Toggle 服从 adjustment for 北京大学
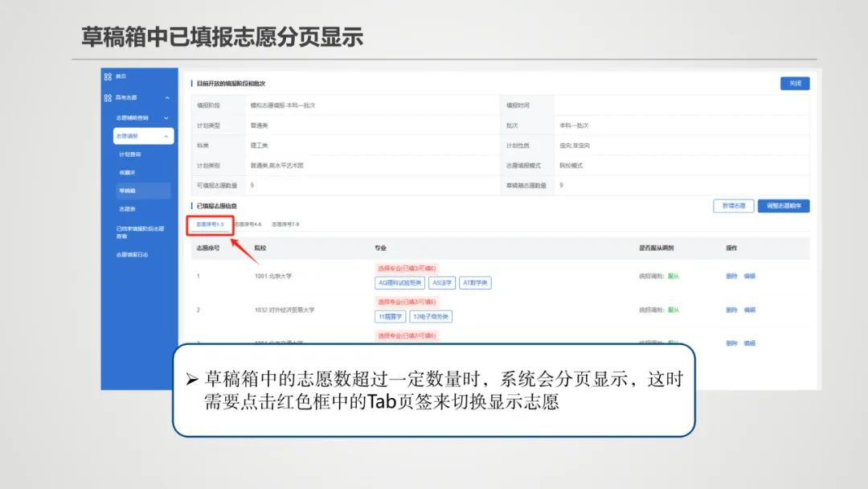 (x=674, y=276)
